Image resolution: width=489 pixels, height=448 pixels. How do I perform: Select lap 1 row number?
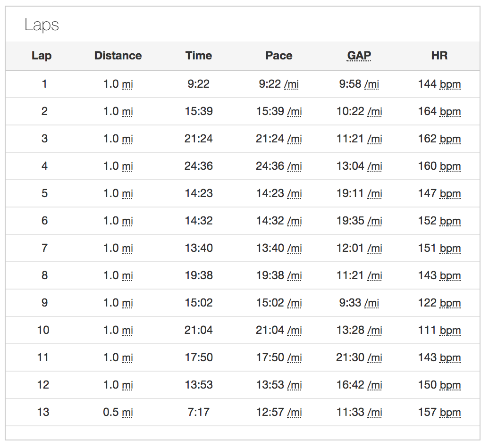pyautogui.click(x=44, y=84)
